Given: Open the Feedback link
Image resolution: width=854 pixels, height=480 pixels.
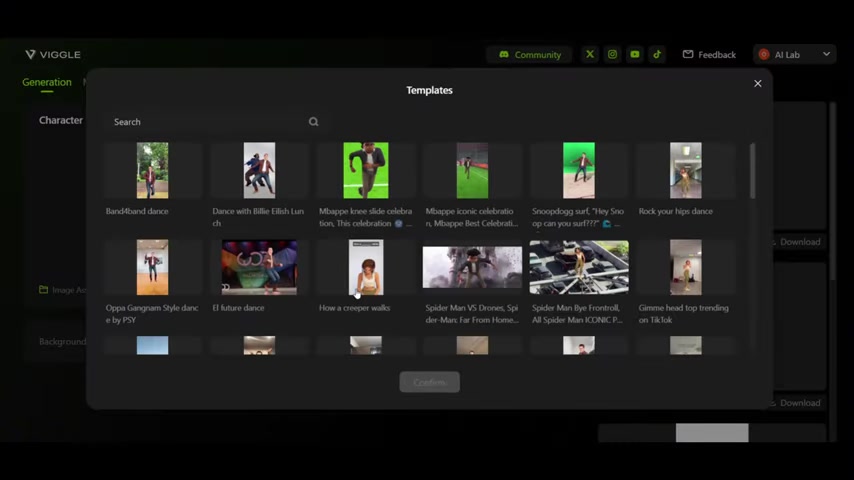Looking at the screenshot, I should 709,54.
